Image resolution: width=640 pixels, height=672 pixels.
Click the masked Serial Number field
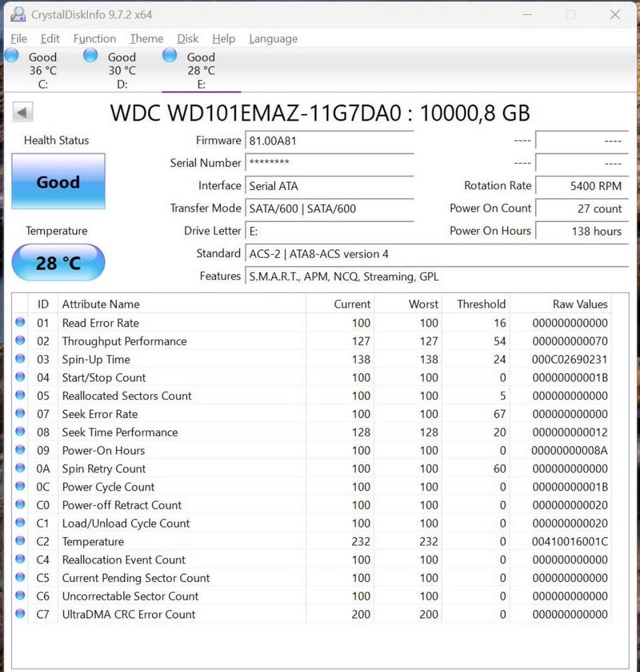329,163
